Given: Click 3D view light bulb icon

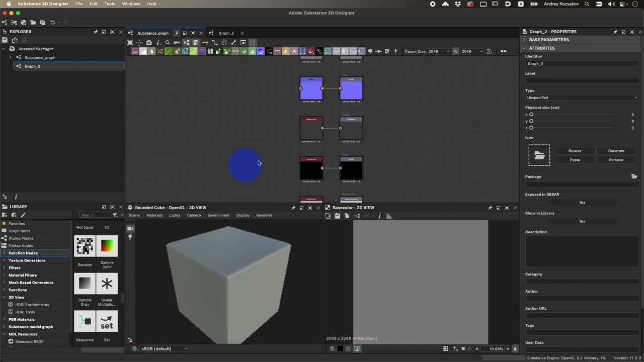Looking at the screenshot, I should pos(130,237).
